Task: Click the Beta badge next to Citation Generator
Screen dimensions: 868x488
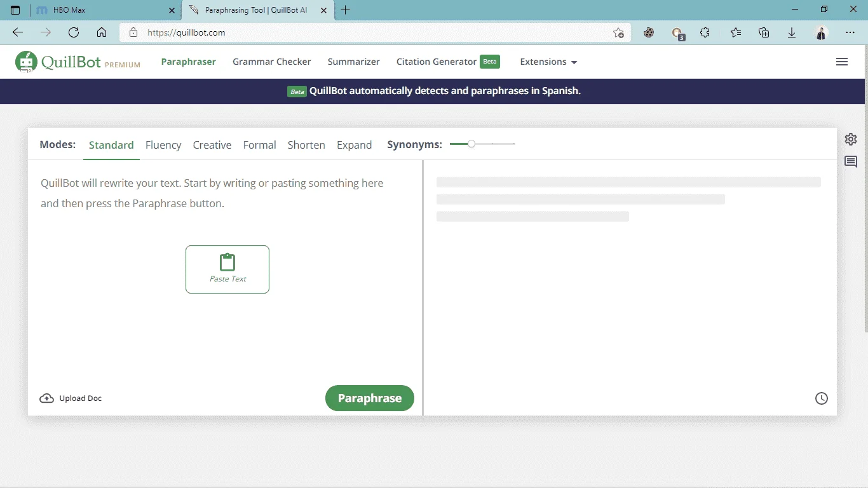Action: coord(490,62)
